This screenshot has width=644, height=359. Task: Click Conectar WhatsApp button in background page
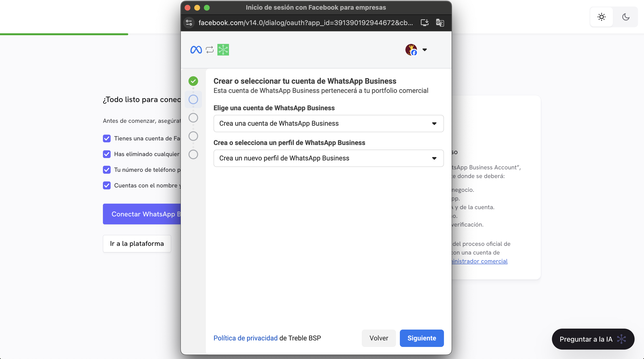pyautogui.click(x=142, y=214)
